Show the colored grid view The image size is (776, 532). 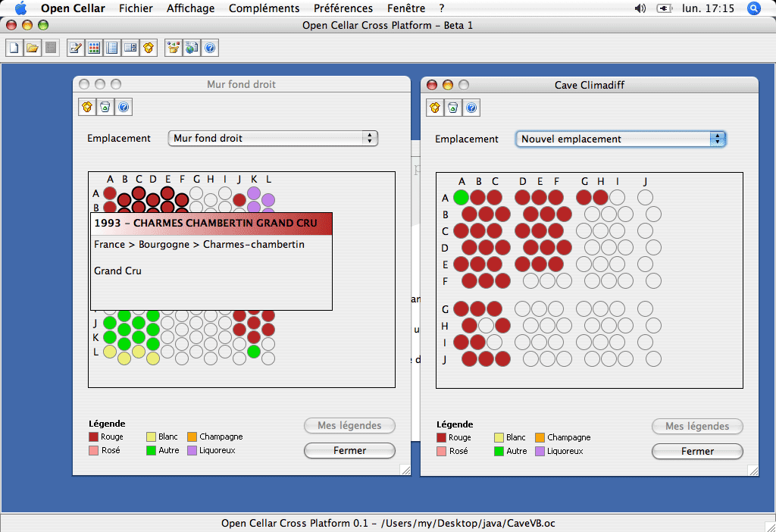pos(94,48)
